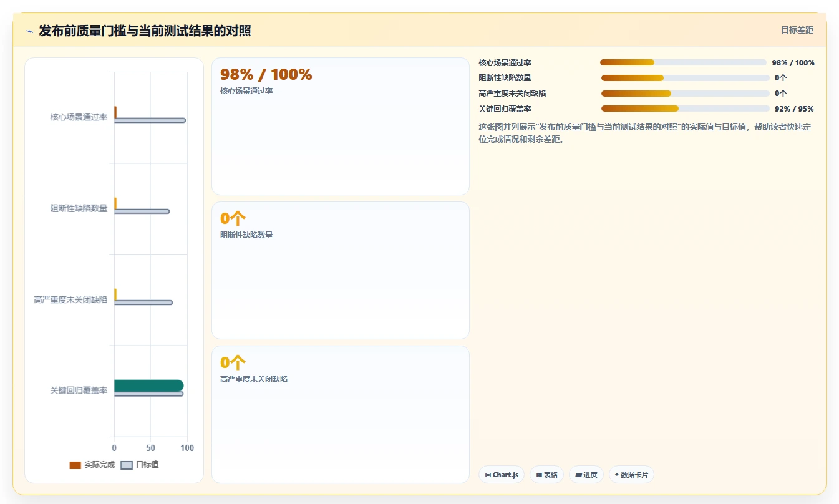Click the 关键回归覆盖率 progress bar

(685, 109)
